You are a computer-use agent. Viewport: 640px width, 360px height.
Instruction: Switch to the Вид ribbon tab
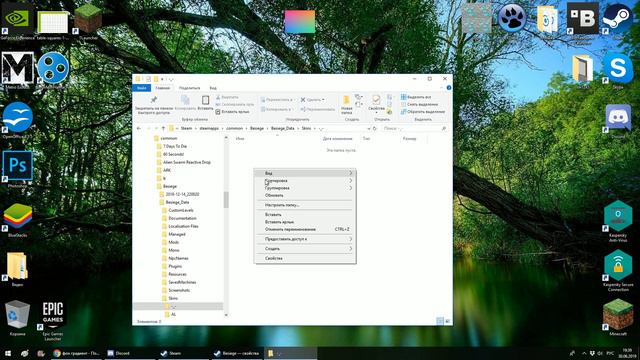[213, 88]
